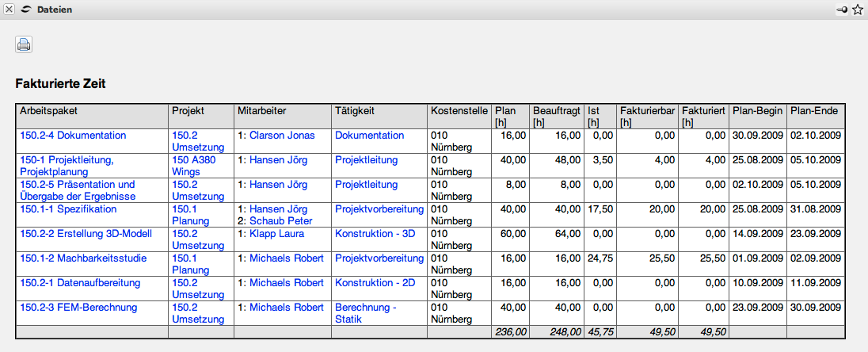
Task: Open work package 150.1-1 Spezifikation
Action: pos(68,209)
